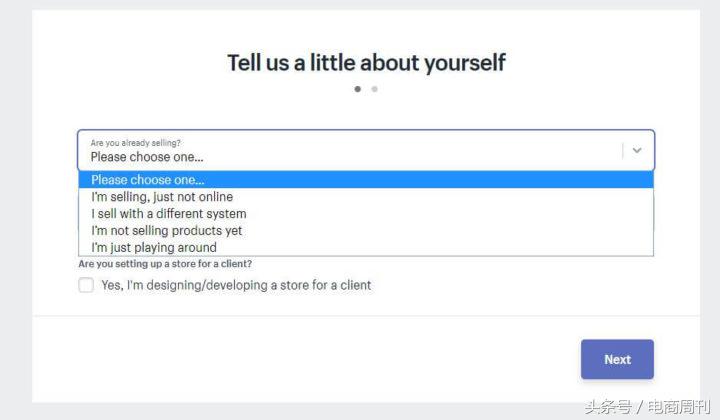Viewport: 720px width, 420px height.
Task: Click the horizontal divider line above Next
Action: coord(366,316)
